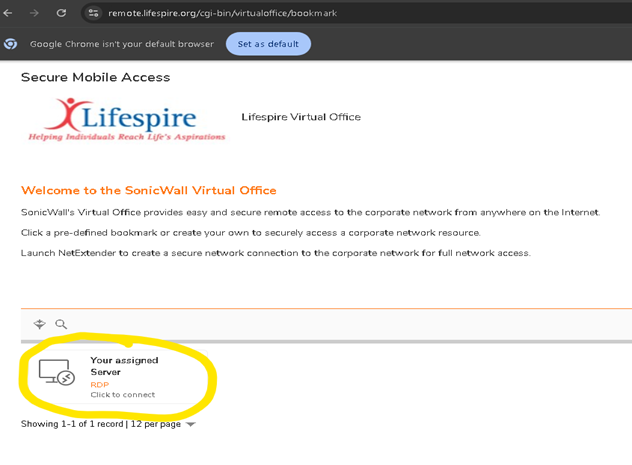Click the Chrome logo in the default browser bar
Screen dimensions: 632x465
[x=10, y=44]
